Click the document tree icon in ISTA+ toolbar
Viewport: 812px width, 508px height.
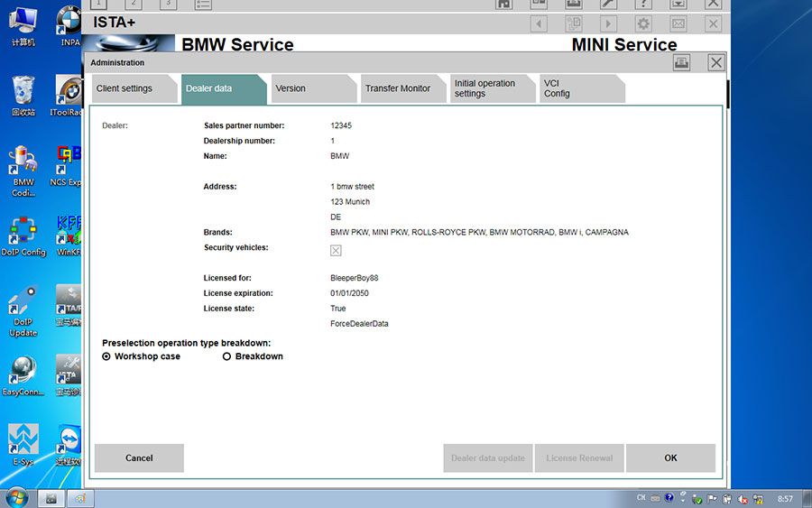[574, 23]
